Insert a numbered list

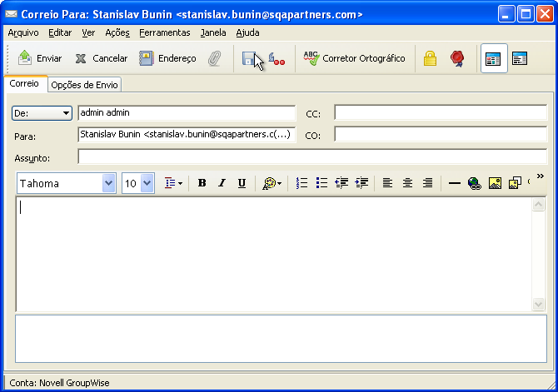coord(301,183)
